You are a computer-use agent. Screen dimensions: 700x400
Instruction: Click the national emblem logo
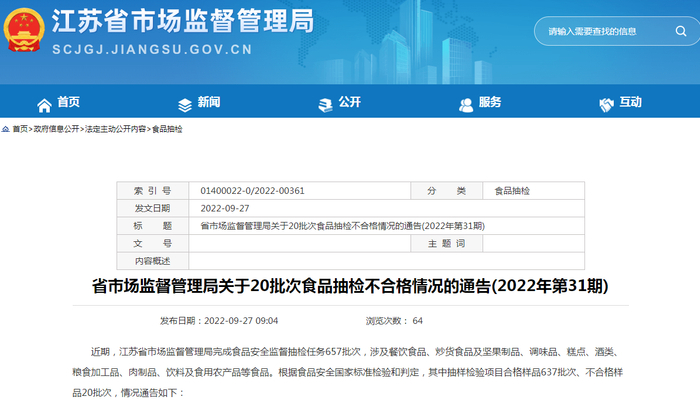click(24, 29)
